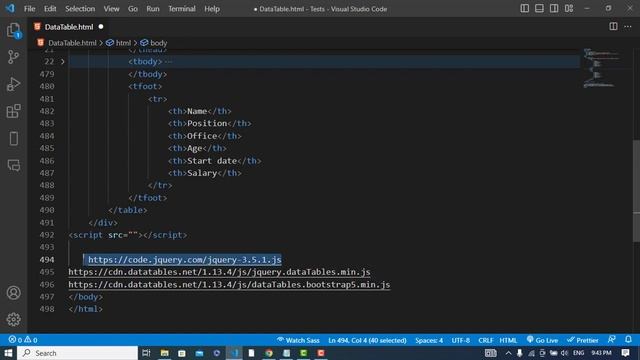Expand the folded tbody at line 22
The height and width of the screenshot is (360, 640).
62,62
